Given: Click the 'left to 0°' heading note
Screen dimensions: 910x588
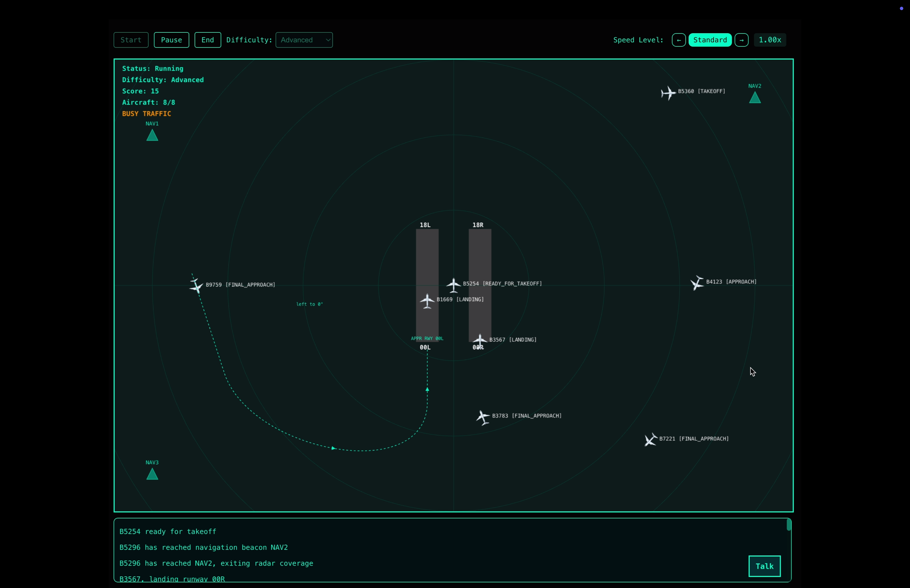Looking at the screenshot, I should [x=310, y=304].
